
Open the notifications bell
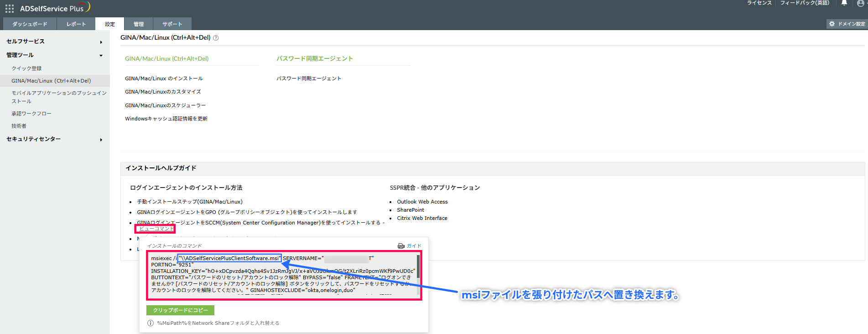click(844, 3)
